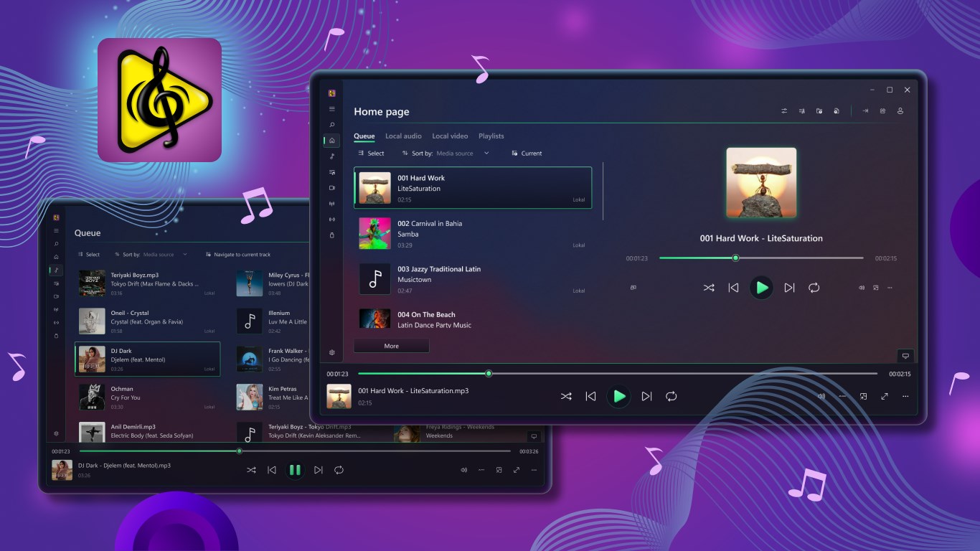Click fullscreen icon in Queue window bottom bar

tap(517, 470)
